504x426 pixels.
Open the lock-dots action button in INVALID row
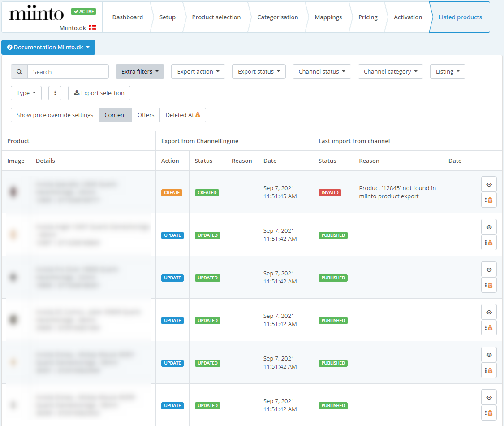pos(489,200)
